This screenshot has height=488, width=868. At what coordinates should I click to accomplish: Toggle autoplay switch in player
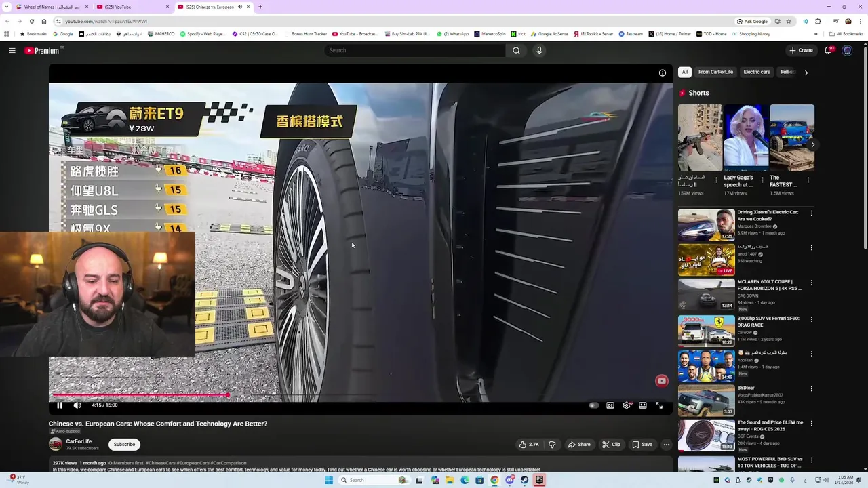(x=593, y=405)
